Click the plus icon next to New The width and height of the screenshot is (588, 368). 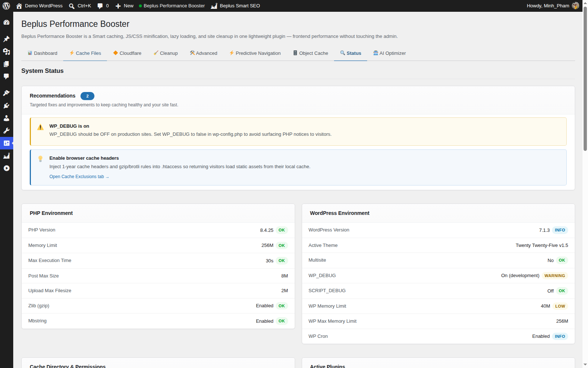(118, 6)
